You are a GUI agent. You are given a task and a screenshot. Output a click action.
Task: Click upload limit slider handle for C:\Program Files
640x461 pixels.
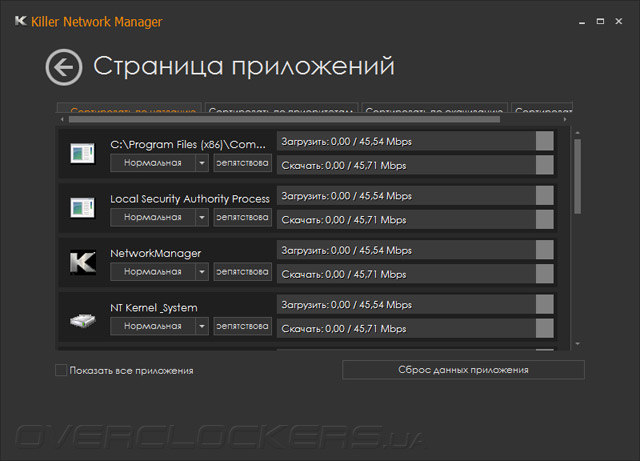point(544,141)
